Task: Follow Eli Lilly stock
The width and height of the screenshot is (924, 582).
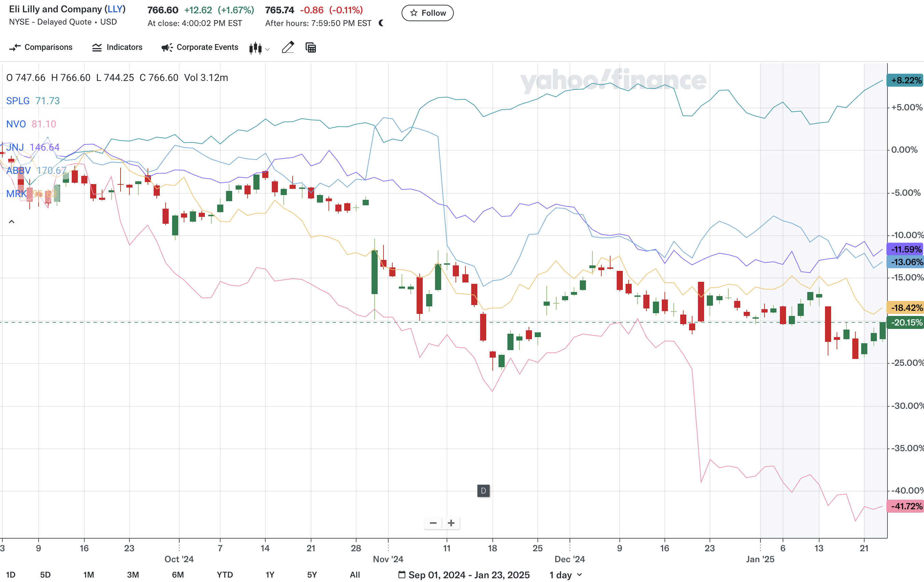Action: point(428,13)
